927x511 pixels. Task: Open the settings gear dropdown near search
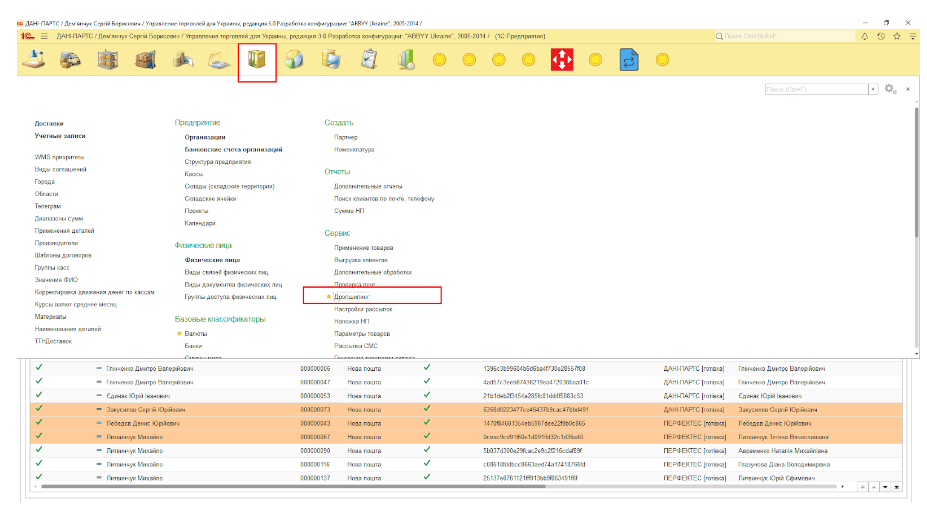coord(890,89)
